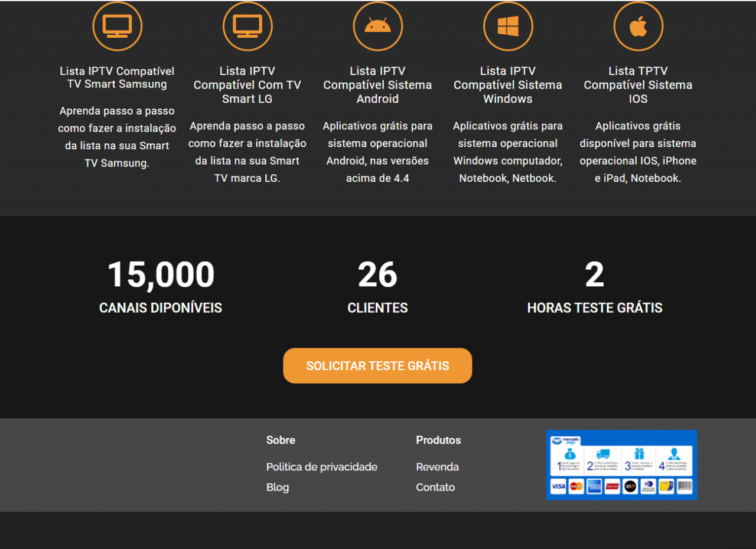Click the 15,000 canais counter number
This screenshot has height=549, width=756.
point(161,275)
